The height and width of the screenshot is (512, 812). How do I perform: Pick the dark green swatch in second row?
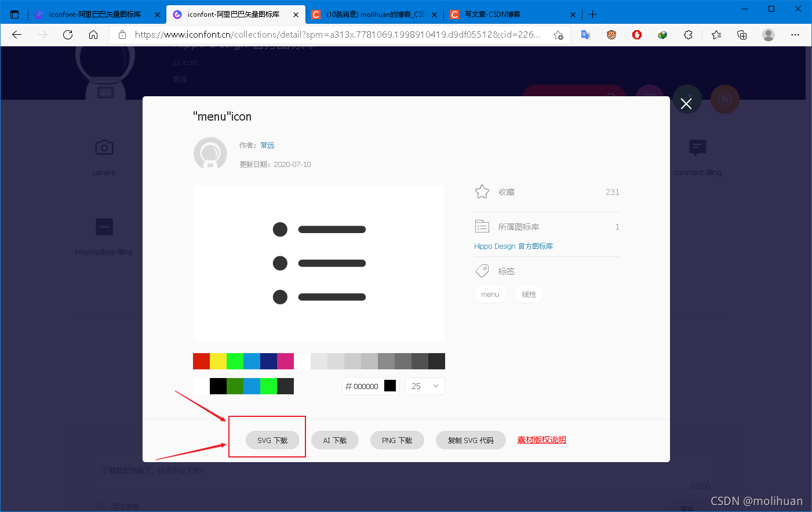coord(235,386)
